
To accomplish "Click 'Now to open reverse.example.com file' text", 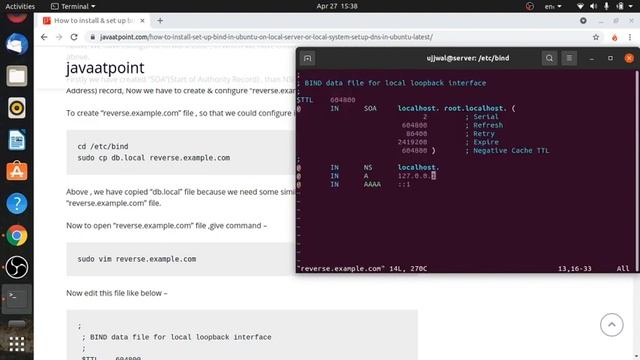I will coord(167,225).
